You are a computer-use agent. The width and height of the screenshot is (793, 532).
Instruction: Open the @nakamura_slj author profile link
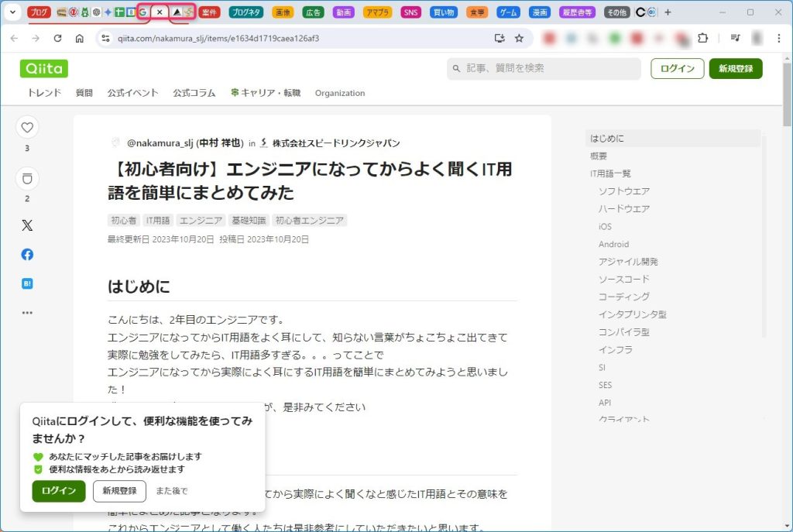tap(185, 143)
